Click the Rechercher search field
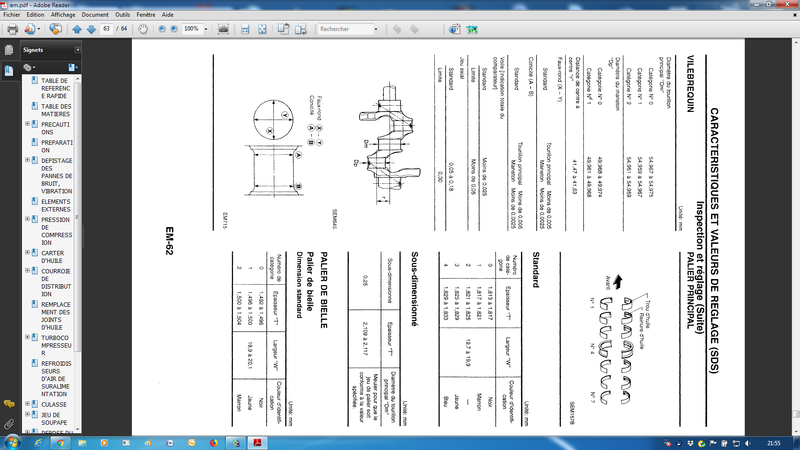 click(x=345, y=29)
